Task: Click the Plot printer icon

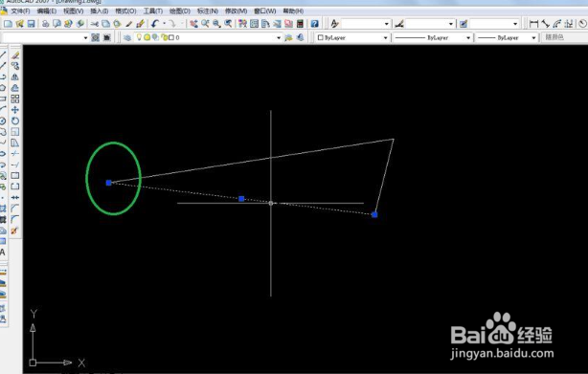Action: tap(45, 24)
